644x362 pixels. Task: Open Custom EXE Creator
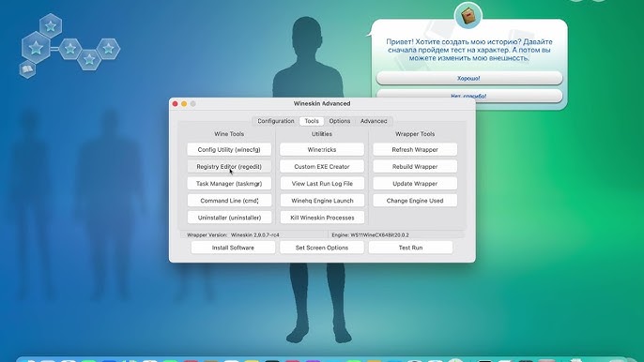[322, 167]
